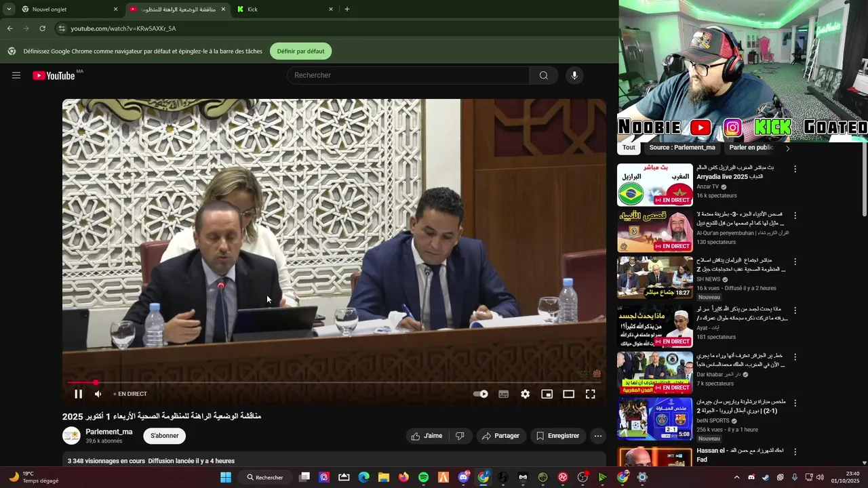Pause the live video

78,394
